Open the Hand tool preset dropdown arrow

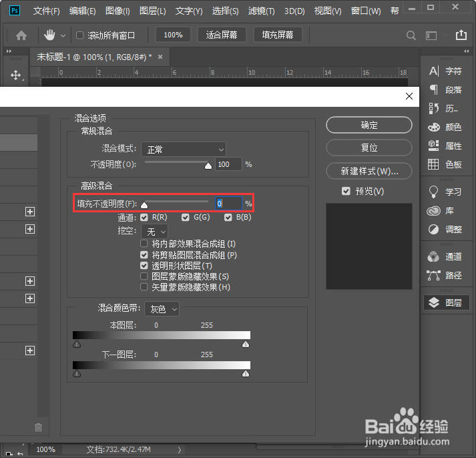[x=63, y=36]
